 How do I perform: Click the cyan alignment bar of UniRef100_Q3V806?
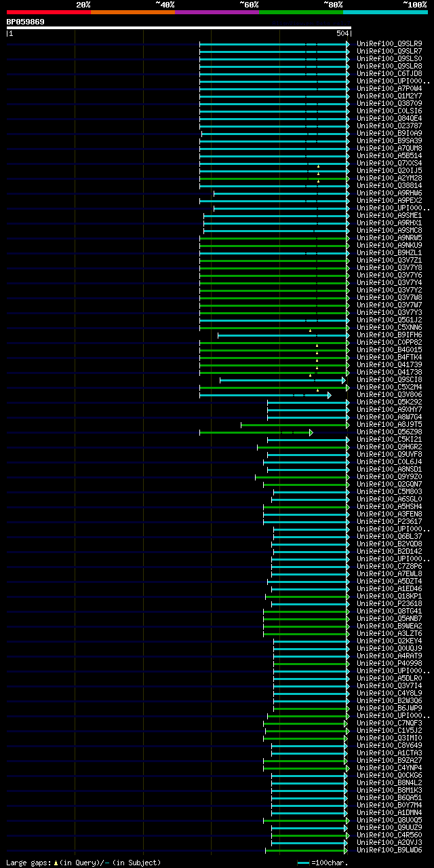(x=264, y=394)
